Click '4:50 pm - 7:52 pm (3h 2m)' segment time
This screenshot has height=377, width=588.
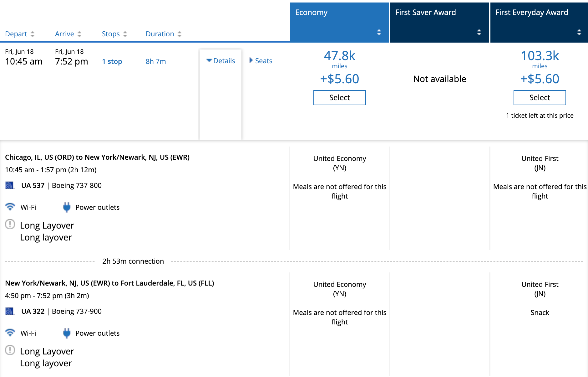pyautogui.click(x=47, y=296)
